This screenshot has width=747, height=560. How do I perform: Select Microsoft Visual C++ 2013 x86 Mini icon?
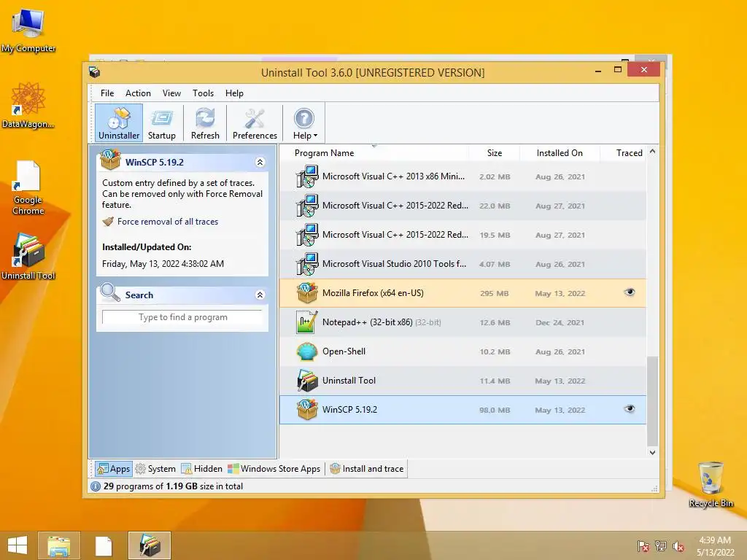click(x=307, y=176)
